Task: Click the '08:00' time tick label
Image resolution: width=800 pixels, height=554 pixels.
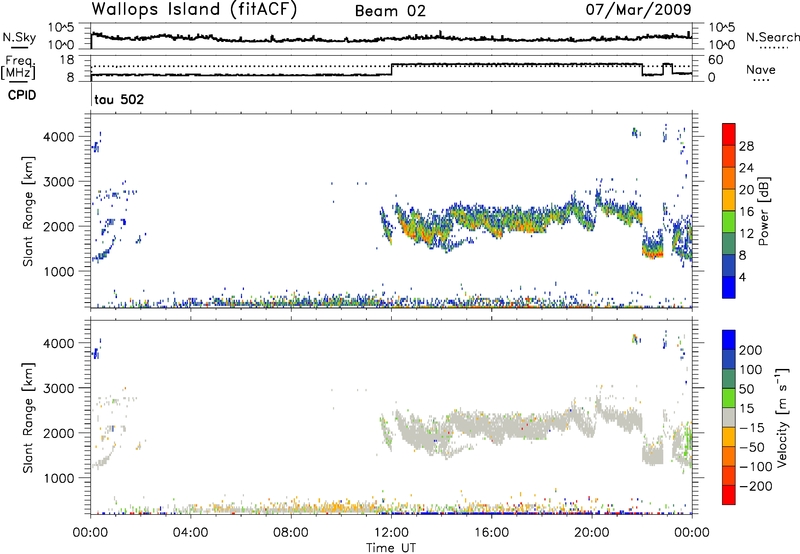Action: pyautogui.click(x=291, y=533)
